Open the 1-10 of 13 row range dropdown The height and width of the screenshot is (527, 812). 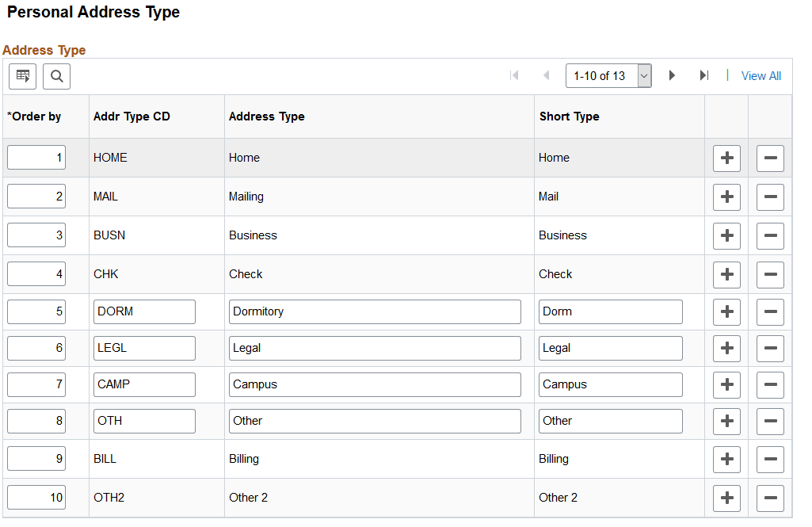point(608,74)
